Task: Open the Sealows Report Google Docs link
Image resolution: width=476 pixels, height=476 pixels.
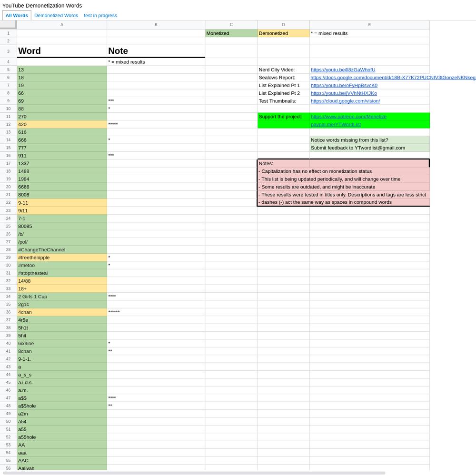Action: point(393,78)
